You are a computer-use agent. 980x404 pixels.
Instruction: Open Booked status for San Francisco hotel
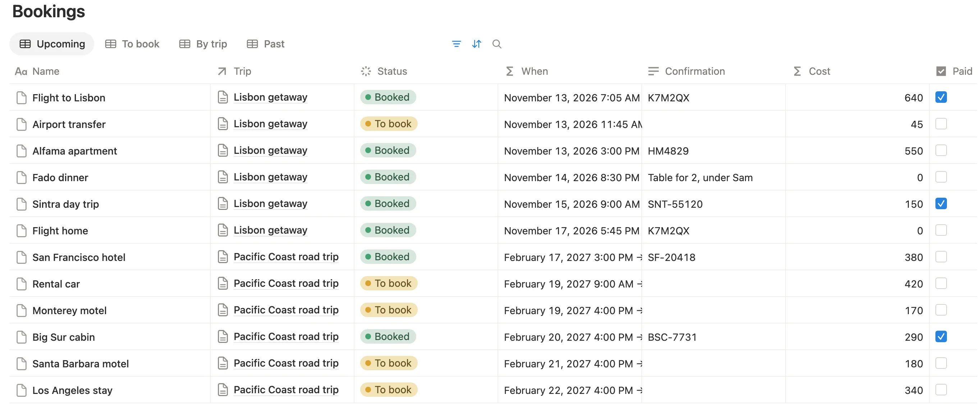388,257
